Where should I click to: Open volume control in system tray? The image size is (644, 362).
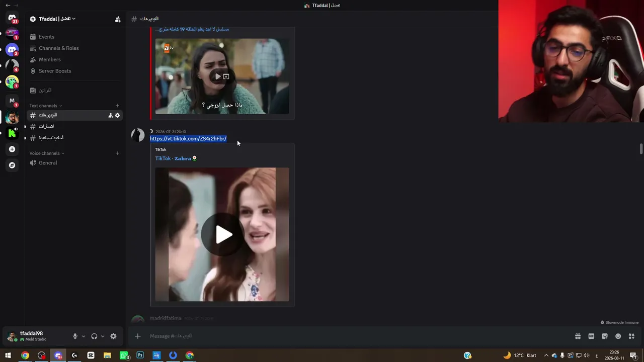[x=586, y=355]
